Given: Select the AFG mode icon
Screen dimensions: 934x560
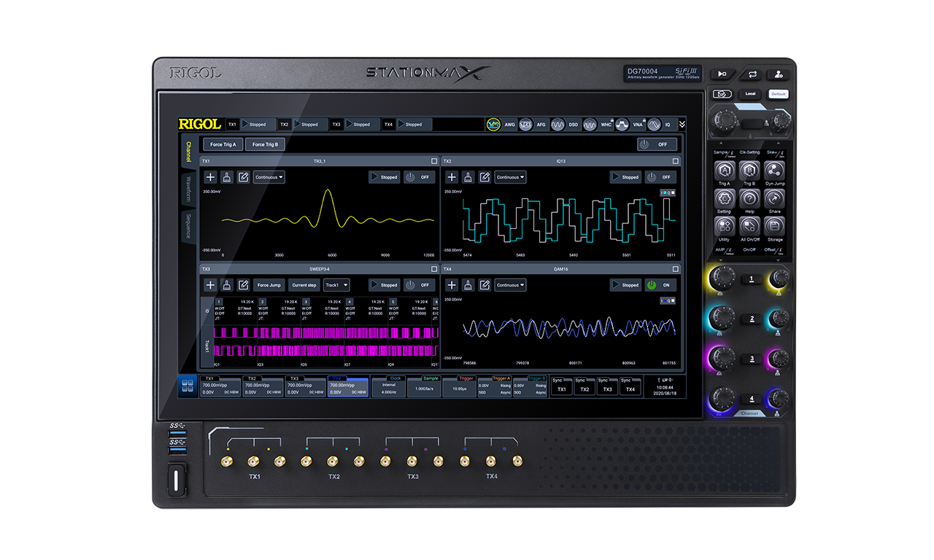Looking at the screenshot, I should pyautogui.click(x=525, y=125).
